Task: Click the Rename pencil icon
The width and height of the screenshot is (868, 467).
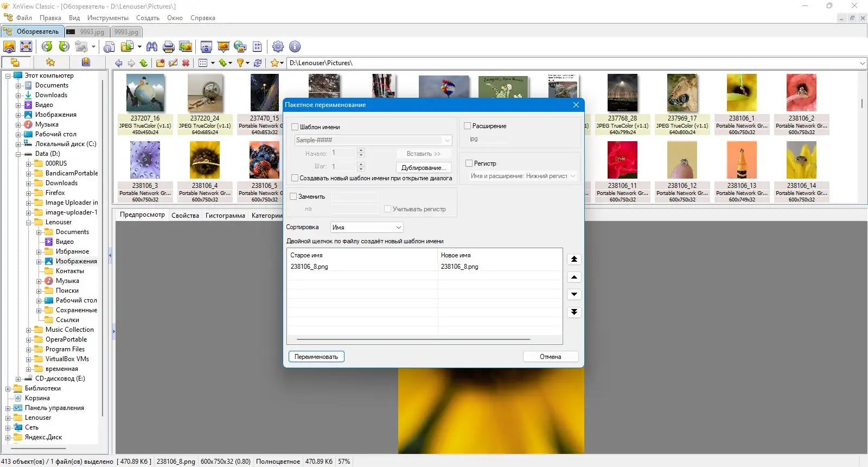Action: coord(173,63)
